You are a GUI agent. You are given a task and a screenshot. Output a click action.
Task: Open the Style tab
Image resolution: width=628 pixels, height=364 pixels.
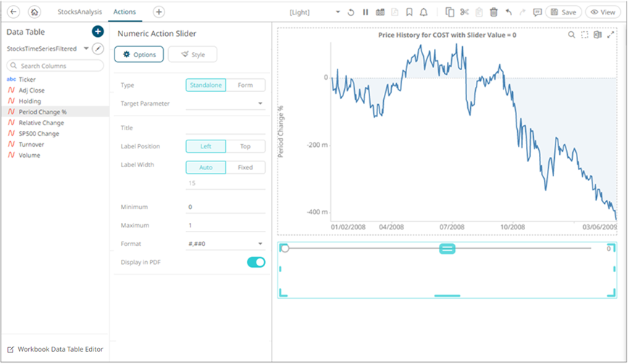[192, 54]
